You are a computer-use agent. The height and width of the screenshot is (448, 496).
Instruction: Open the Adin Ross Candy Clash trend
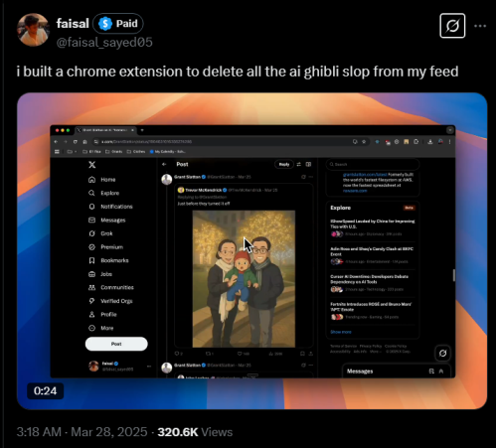(373, 255)
